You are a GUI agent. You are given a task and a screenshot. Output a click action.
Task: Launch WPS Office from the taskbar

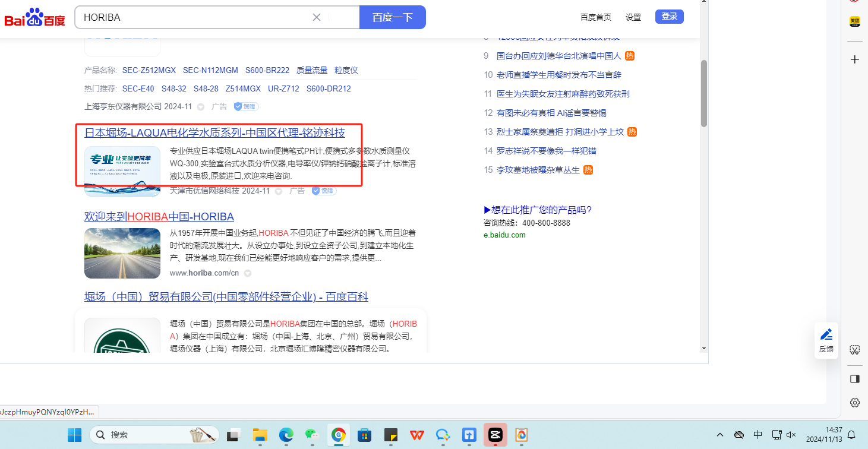(417, 435)
